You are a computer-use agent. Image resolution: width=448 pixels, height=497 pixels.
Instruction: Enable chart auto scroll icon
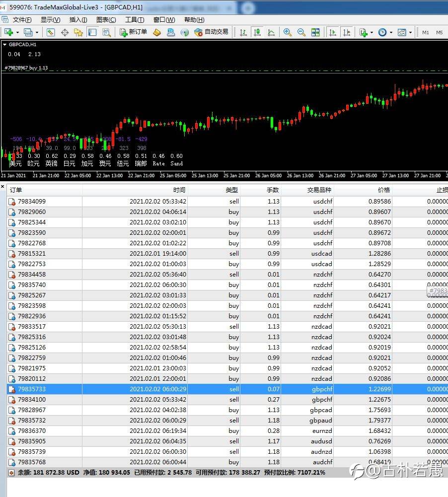point(333,32)
